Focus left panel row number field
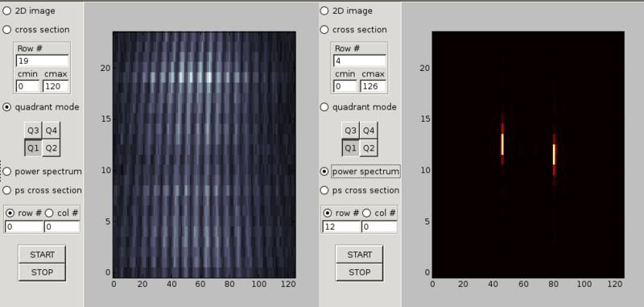Viewport: 644px width, 307px height. [24, 227]
